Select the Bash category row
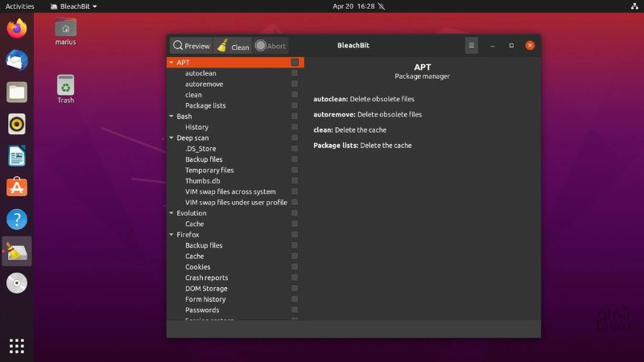Viewport: 644px width, 362px height. tap(235, 116)
